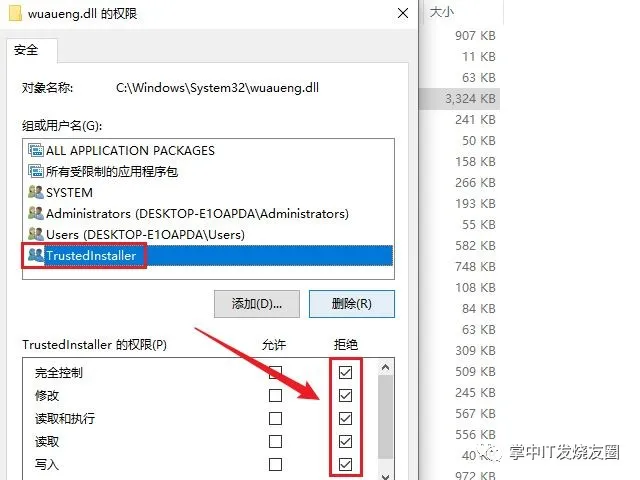This screenshot has width=640, height=480.
Task: Toggle Allow checkbox for 读取
Action: 276,441
